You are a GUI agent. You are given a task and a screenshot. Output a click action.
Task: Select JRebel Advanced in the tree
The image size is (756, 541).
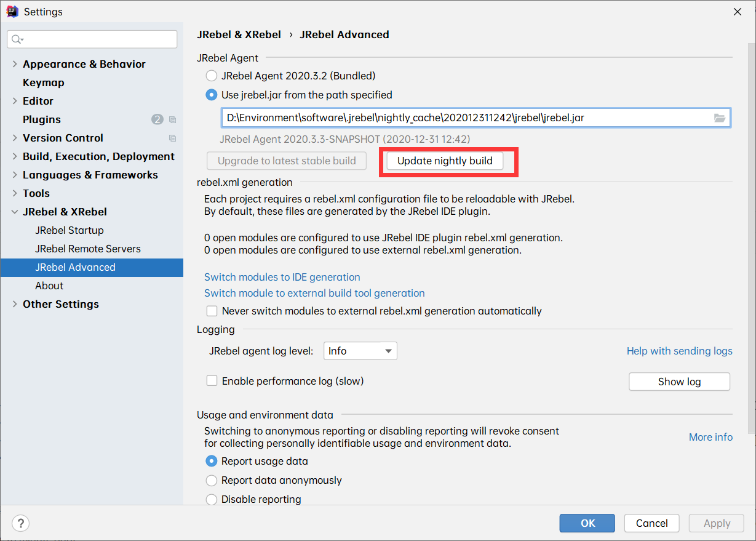tap(92, 267)
